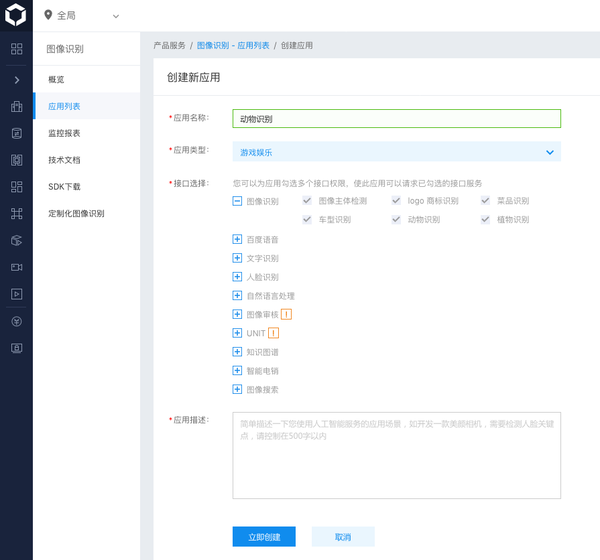Viewport: 600px width, 560px height.
Task: Uncheck the 动物识别 checkbox
Action: (x=396, y=219)
